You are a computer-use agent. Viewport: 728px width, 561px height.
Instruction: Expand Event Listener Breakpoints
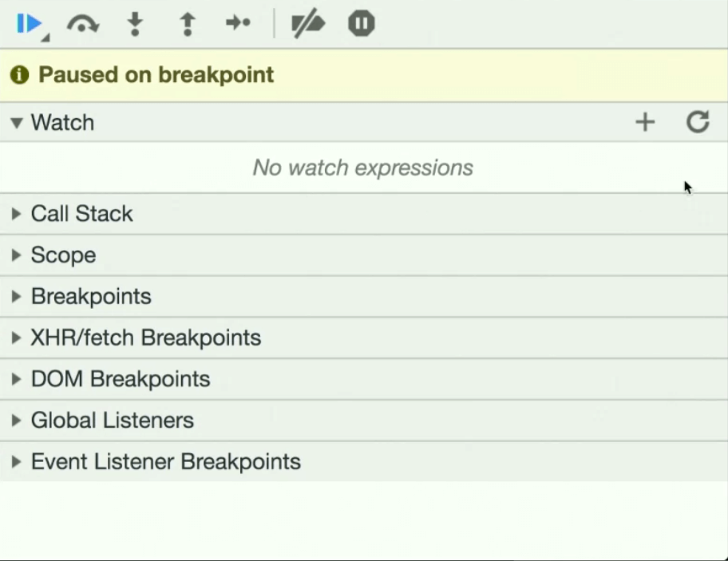tap(364, 462)
